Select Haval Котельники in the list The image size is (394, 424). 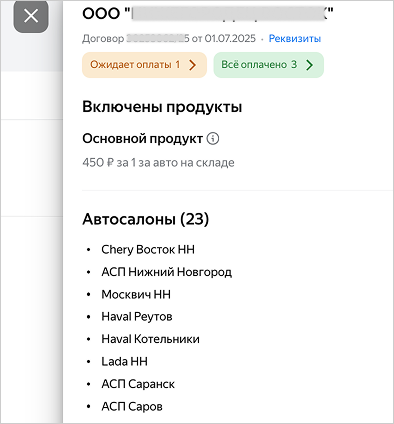click(150, 339)
